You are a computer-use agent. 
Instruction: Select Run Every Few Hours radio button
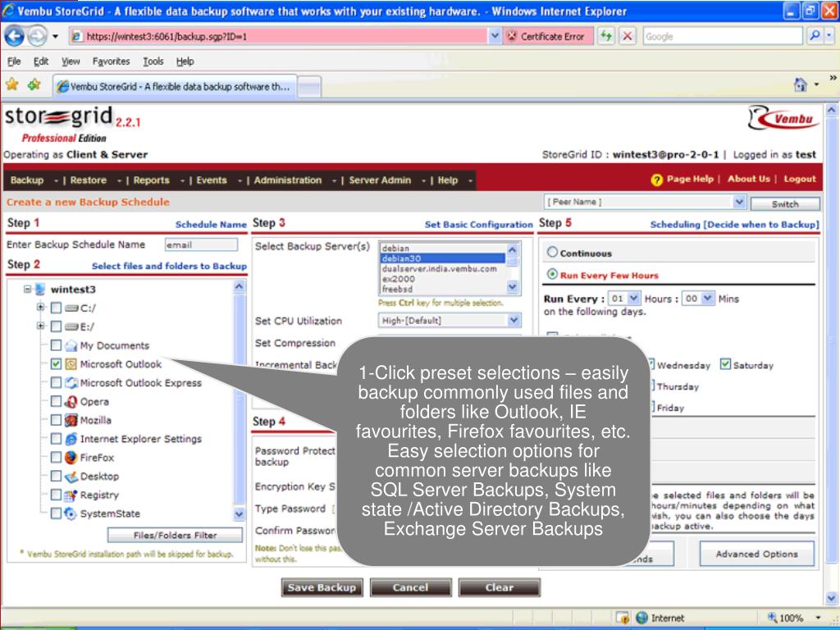[552, 274]
